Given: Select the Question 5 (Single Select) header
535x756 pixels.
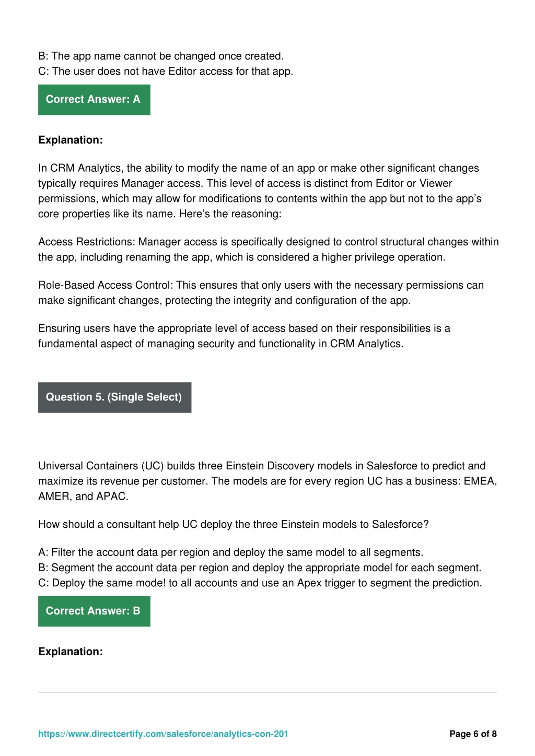Looking at the screenshot, I should (114, 397).
